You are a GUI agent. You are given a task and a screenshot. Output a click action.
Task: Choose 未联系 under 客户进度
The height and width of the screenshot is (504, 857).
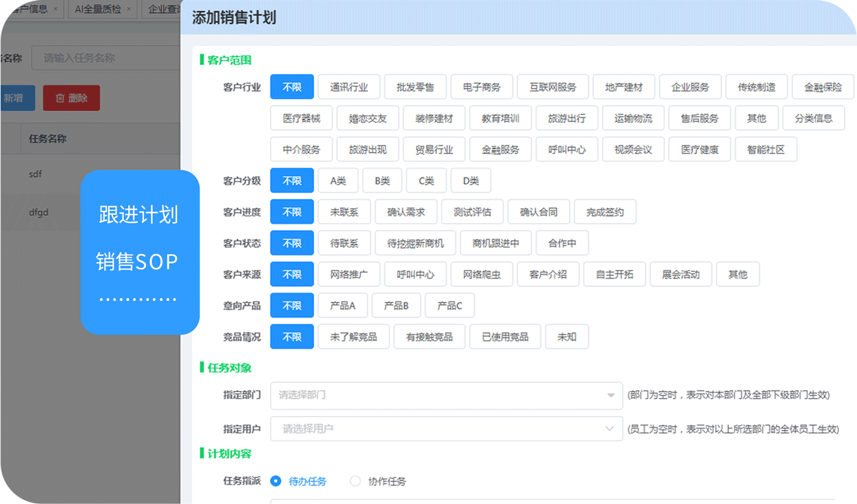[344, 212]
